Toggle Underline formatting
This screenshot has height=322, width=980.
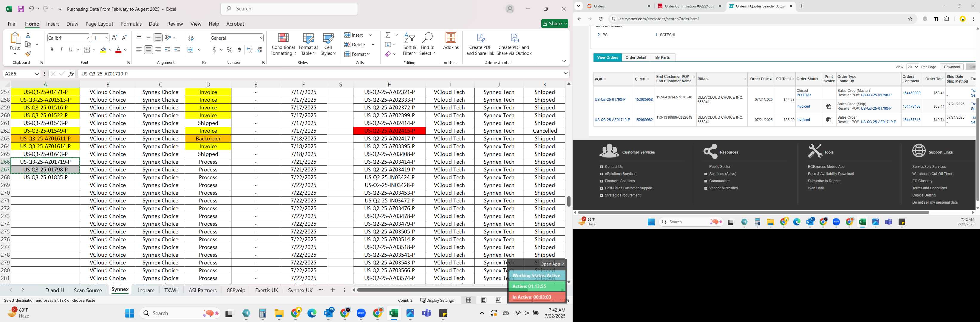pyautogui.click(x=70, y=50)
